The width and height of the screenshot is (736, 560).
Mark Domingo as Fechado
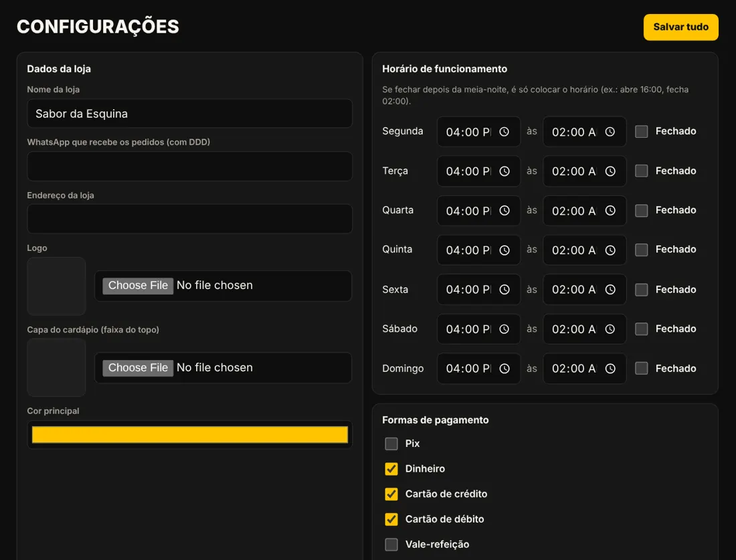[641, 369]
